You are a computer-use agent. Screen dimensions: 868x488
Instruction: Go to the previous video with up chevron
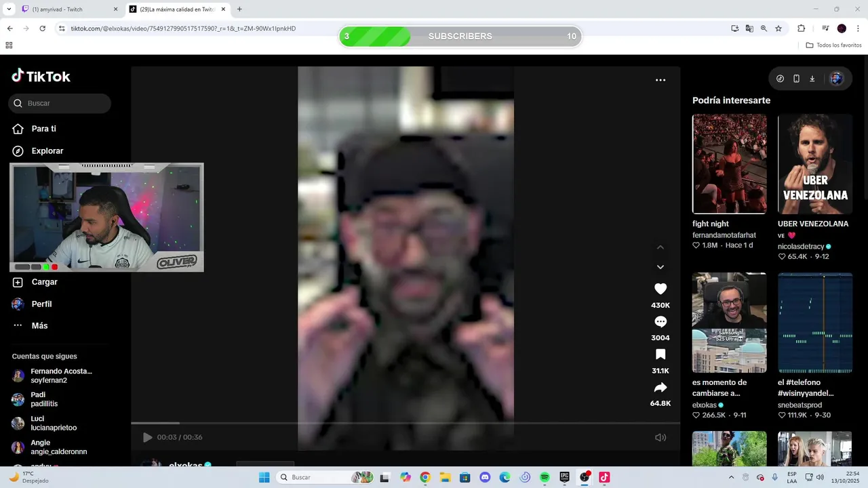660,247
